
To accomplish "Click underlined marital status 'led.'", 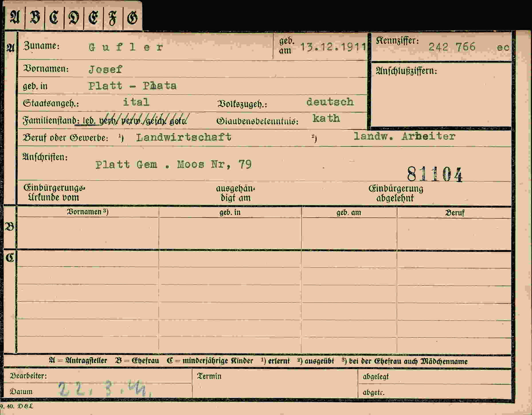I will pyautogui.click(x=89, y=121).
